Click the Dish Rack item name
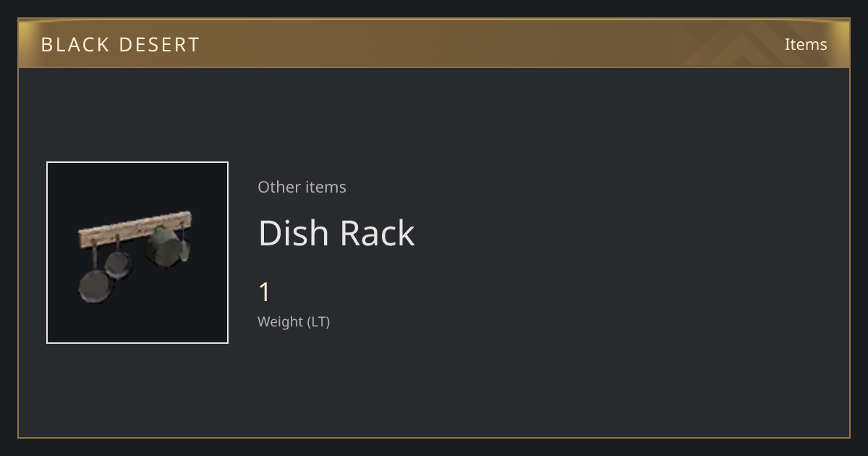The image size is (868, 456). tap(336, 232)
